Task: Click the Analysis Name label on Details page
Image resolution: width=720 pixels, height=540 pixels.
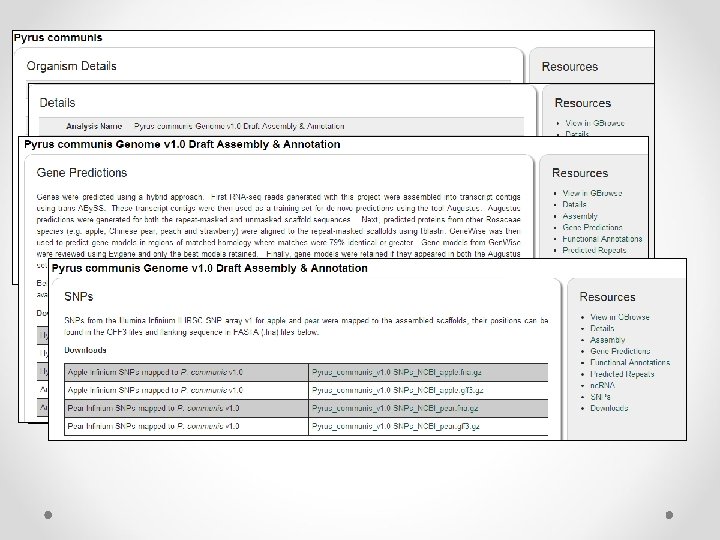Action: pyautogui.click(x=94, y=126)
